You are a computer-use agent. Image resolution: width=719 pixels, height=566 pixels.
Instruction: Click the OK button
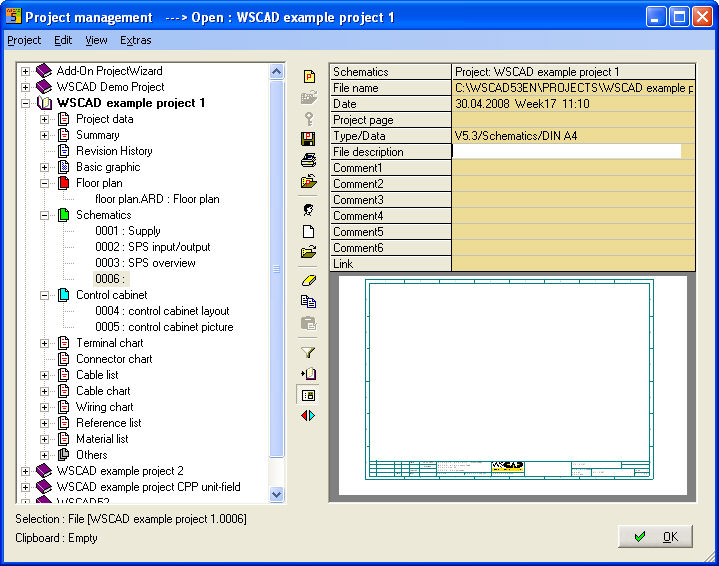(x=655, y=536)
